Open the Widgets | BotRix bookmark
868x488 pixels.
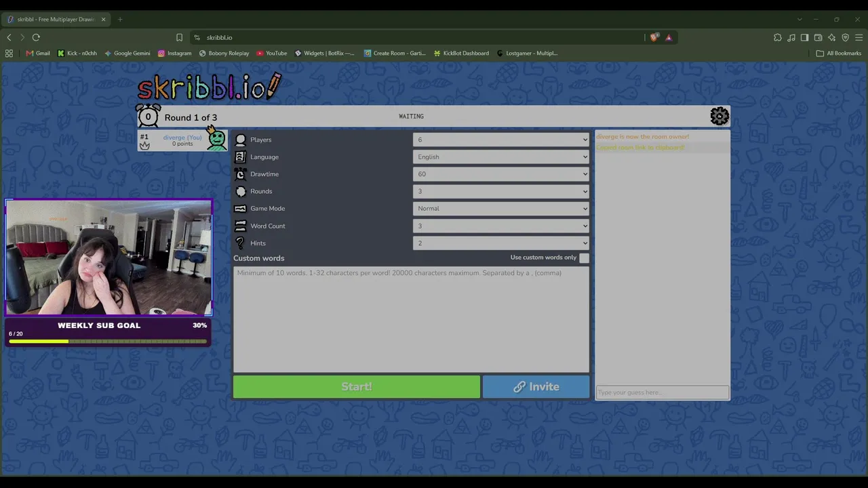click(325, 53)
